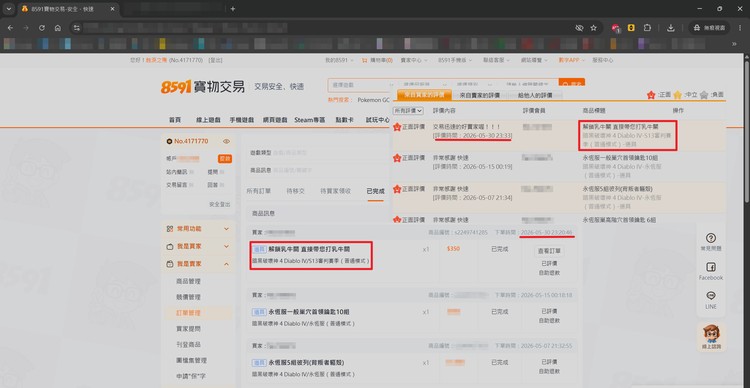Open 手機遊戲 in main navigation

242,120
